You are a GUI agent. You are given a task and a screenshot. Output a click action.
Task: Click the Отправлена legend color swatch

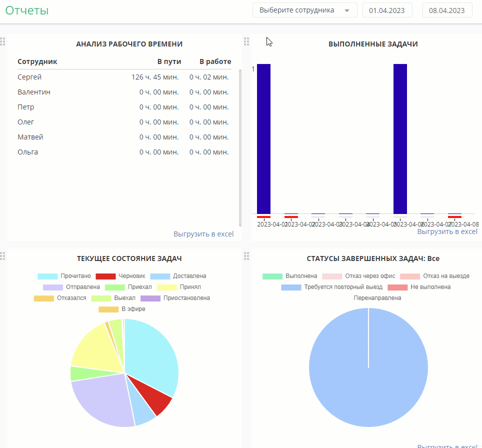[53, 287]
